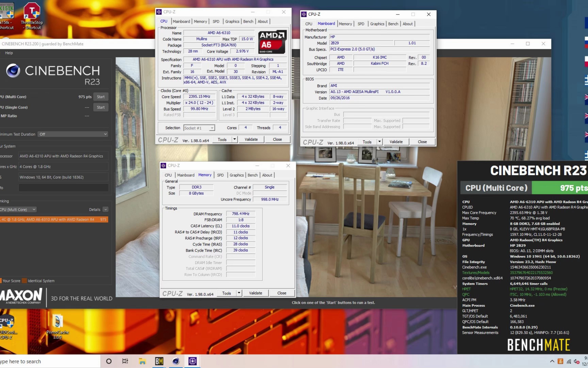Click the orange tray application icon

560,361
